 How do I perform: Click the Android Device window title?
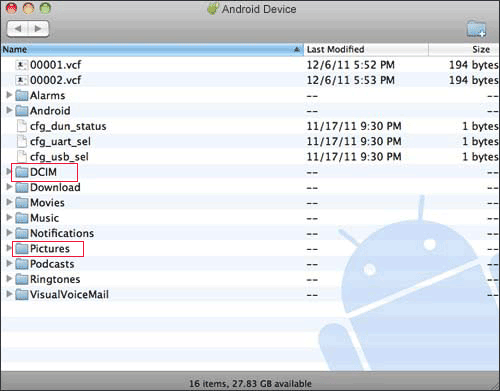[259, 9]
